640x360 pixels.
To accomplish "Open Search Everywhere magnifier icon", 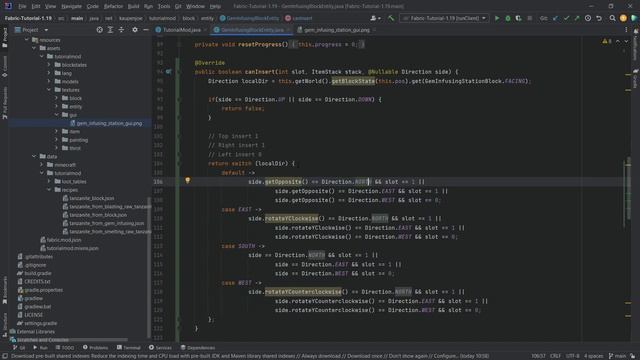I will [612, 18].
